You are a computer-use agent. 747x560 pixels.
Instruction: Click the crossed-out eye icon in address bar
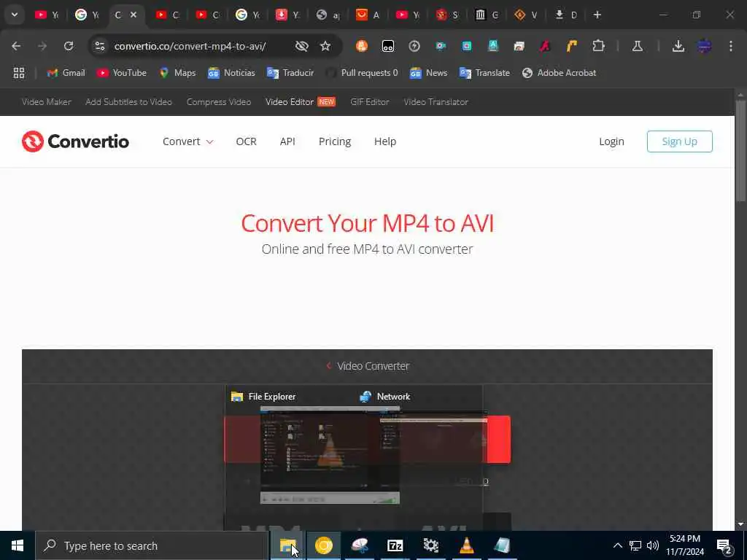tap(301, 46)
